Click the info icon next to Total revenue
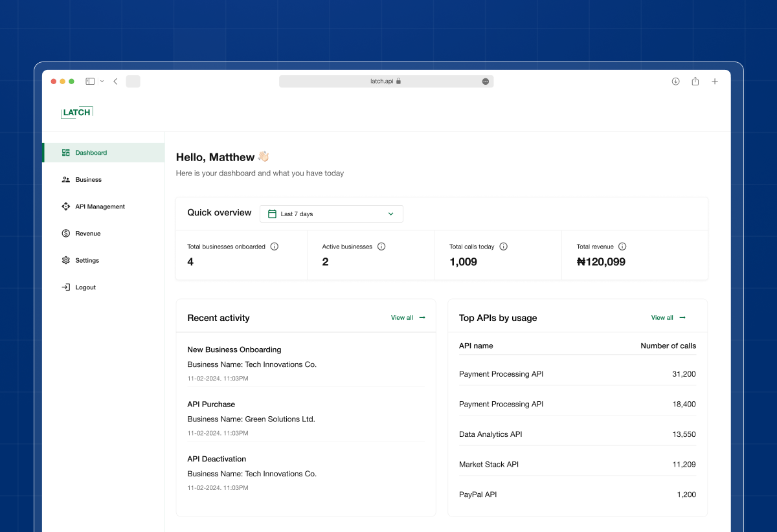The height and width of the screenshot is (532, 777). pyautogui.click(x=622, y=247)
